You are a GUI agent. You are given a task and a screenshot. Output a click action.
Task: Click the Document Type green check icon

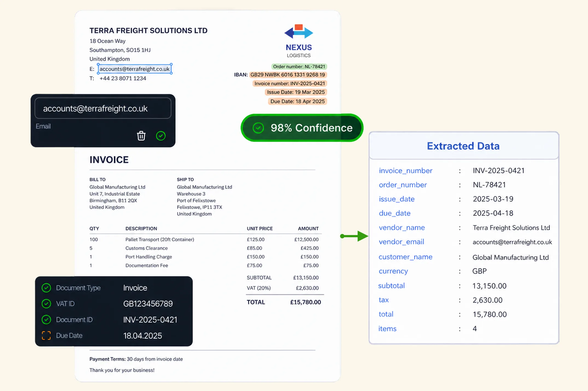coord(46,288)
